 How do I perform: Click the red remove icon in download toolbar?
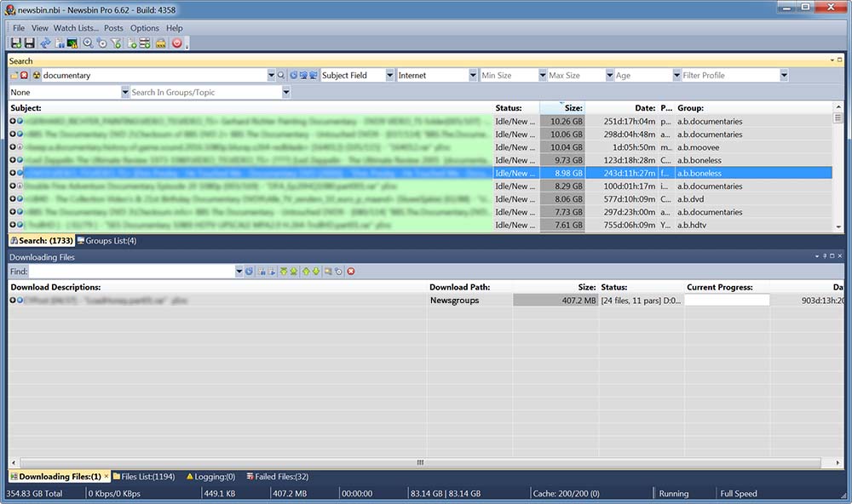(x=351, y=271)
